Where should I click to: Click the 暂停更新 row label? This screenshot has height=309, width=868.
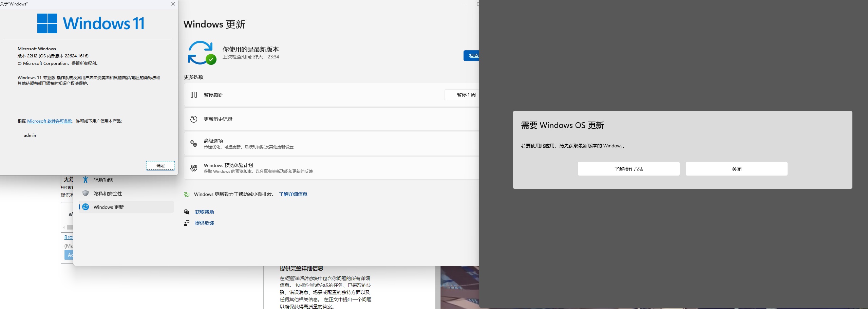[x=213, y=95]
